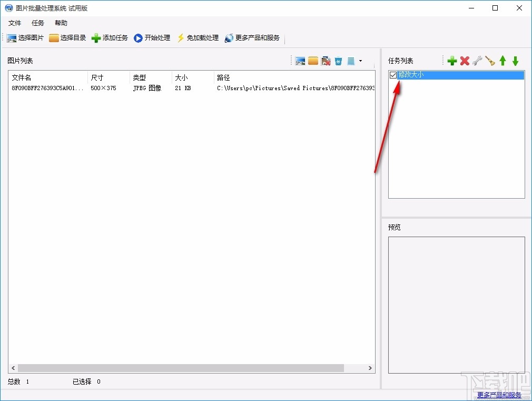Open the list view dropdown arrow above the picture list
Image resolution: width=532 pixels, height=401 pixels.
pyautogui.click(x=360, y=61)
